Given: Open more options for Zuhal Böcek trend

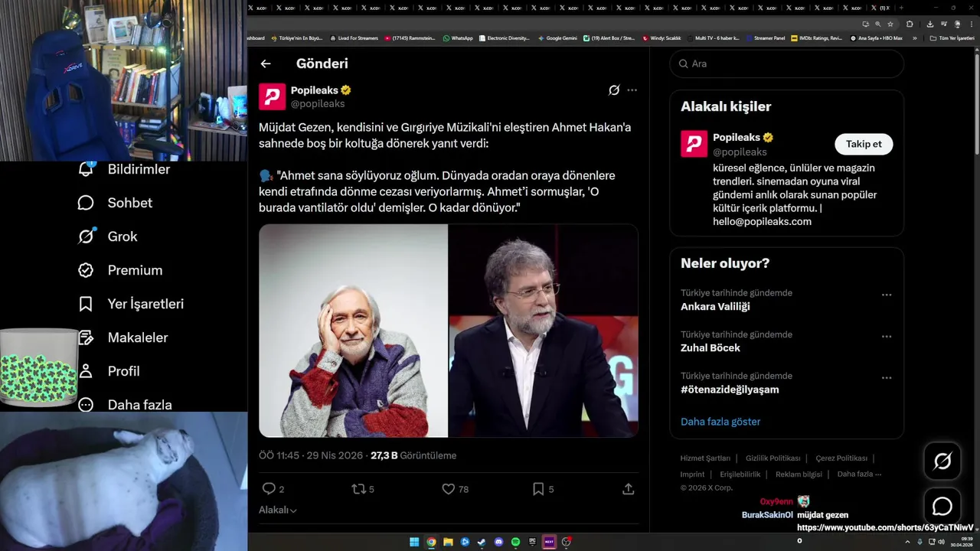Looking at the screenshot, I should pos(887,336).
